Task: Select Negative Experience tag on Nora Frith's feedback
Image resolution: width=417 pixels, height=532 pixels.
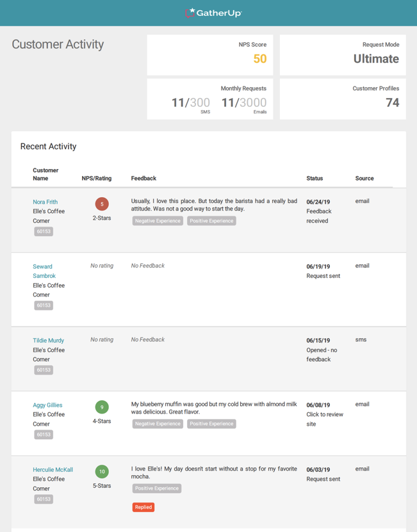Action: 158,221
